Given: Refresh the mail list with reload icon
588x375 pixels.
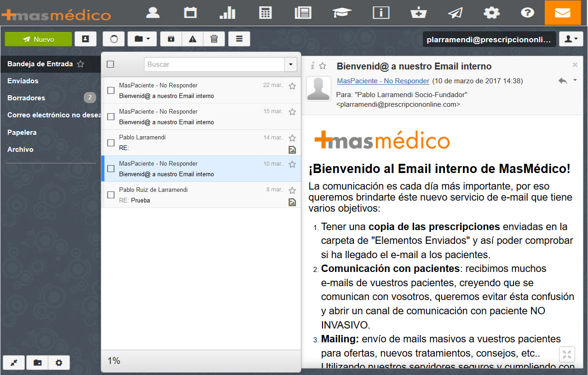Looking at the screenshot, I should coord(114,39).
